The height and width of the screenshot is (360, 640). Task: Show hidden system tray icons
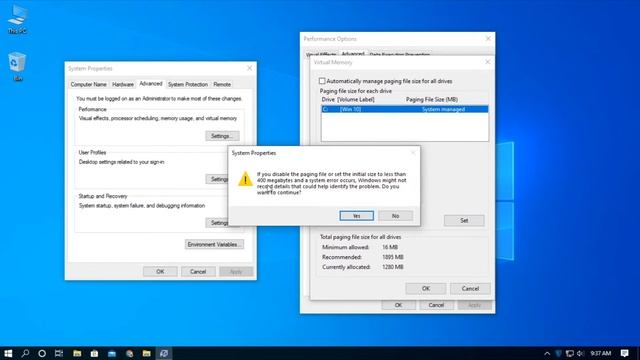coord(547,353)
